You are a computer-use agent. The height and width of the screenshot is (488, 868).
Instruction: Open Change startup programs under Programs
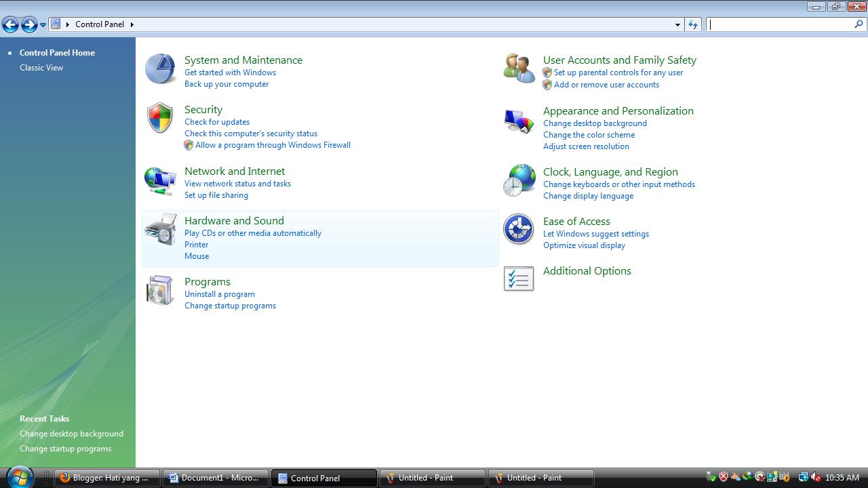coord(230,306)
